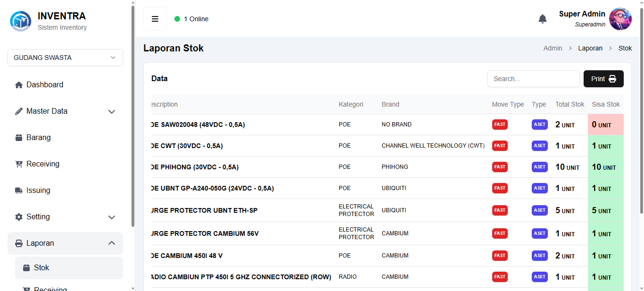Open the Barang menu item
The image size is (644, 291).
(x=39, y=138)
